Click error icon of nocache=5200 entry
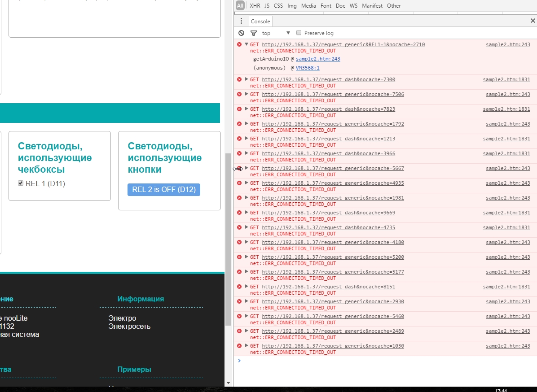This screenshot has height=392, width=537. coord(239,257)
